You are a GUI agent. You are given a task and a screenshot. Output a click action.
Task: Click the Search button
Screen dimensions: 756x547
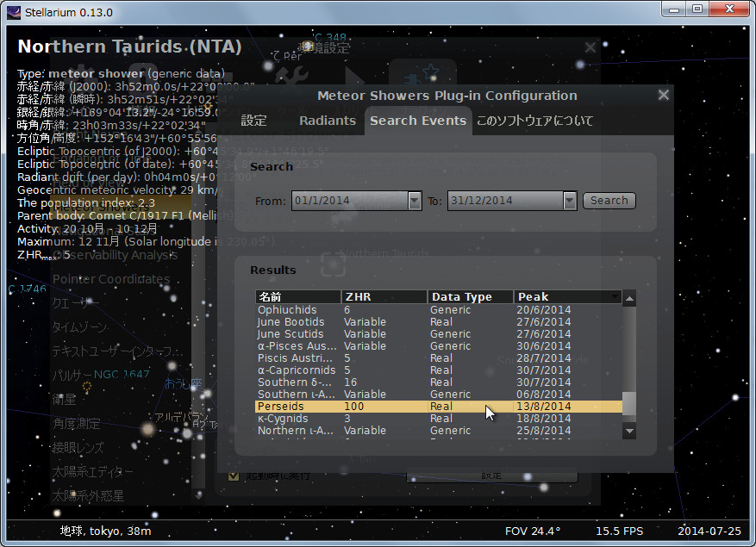click(609, 201)
